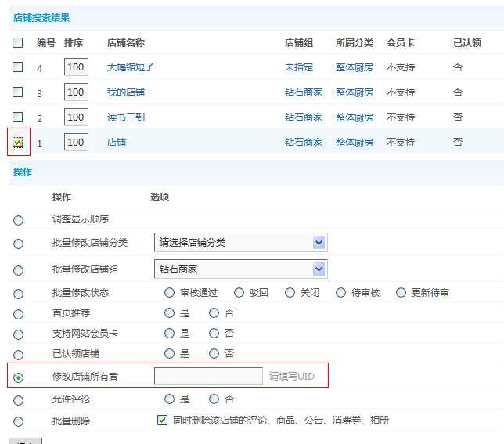Open store link 我的店铺
Image resolution: width=504 pixels, height=444 pixels.
pos(126,92)
